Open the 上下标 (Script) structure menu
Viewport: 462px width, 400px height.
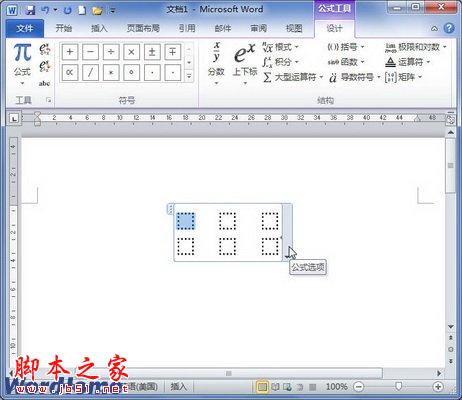pyautogui.click(x=245, y=63)
